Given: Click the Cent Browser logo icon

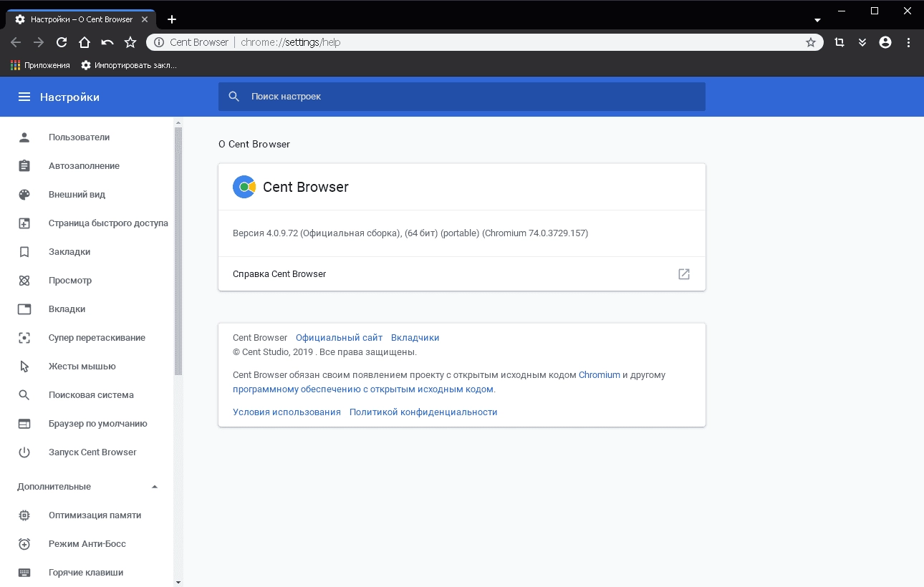Looking at the screenshot, I should 244,187.
